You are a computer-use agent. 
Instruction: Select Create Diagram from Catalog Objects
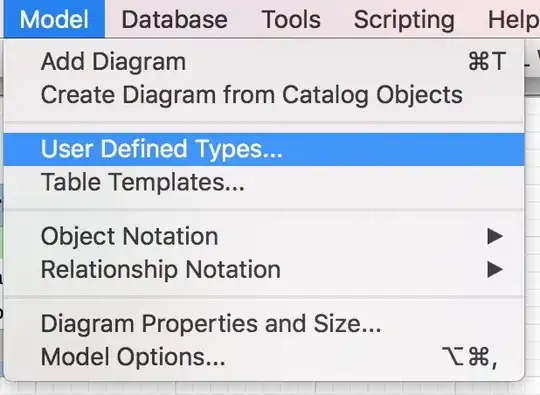coord(264,95)
